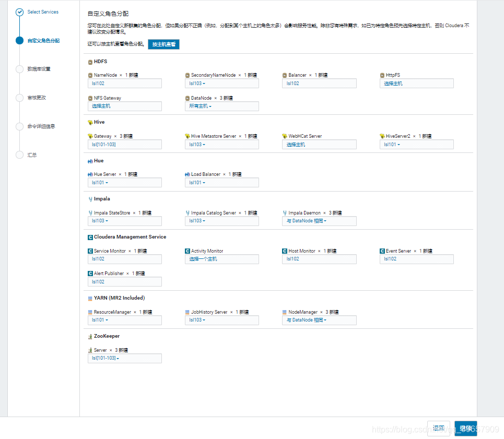Screen dimensions: 504x439
Task: Click the Hive Gateway lsl[101-103] field
Action: tap(125, 145)
